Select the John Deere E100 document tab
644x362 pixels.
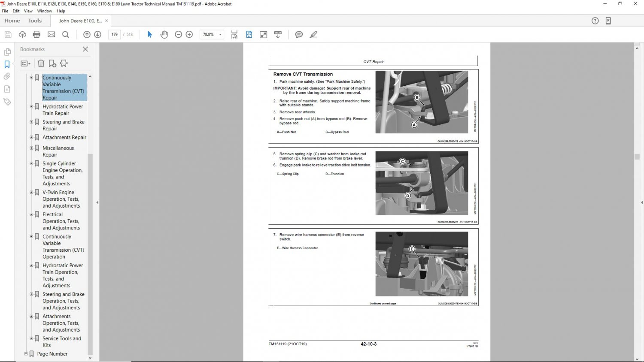point(81,21)
